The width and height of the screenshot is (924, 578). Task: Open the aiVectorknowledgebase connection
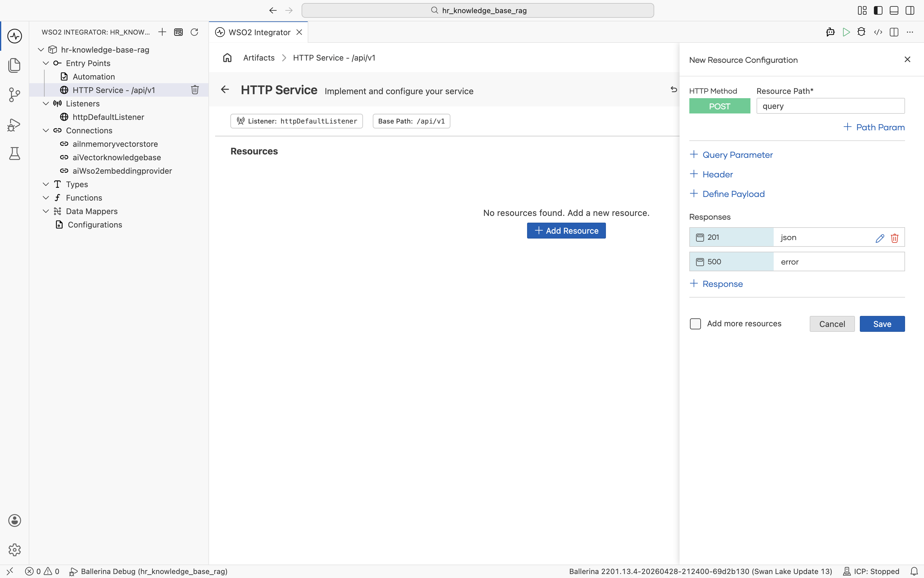(x=117, y=157)
